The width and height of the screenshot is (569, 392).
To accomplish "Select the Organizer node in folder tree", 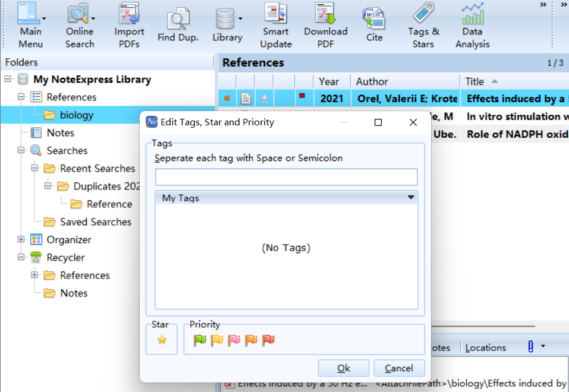I will (69, 240).
